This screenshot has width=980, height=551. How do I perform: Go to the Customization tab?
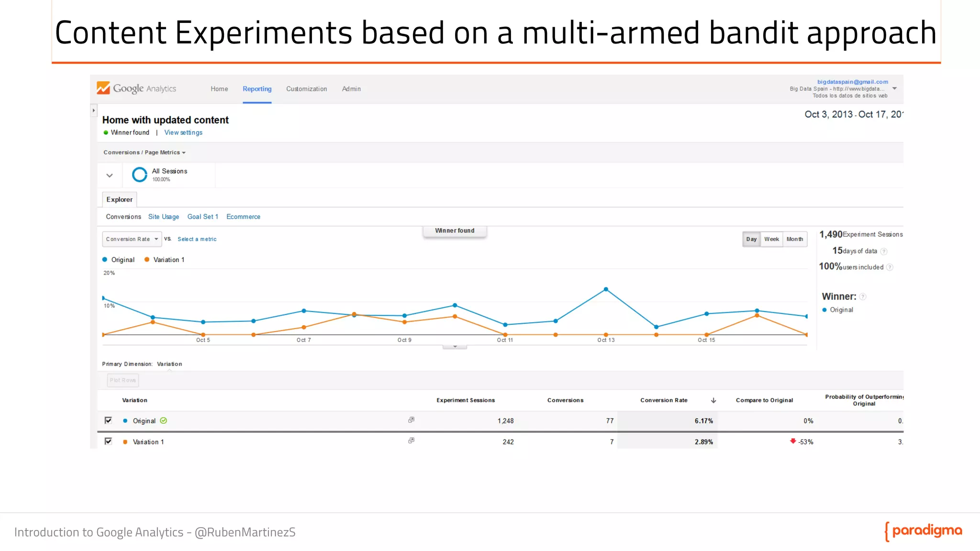306,89
